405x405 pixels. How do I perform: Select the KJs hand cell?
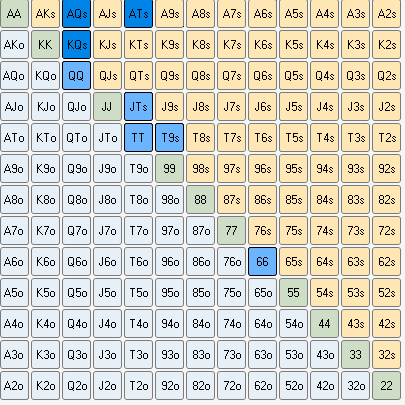click(x=107, y=45)
